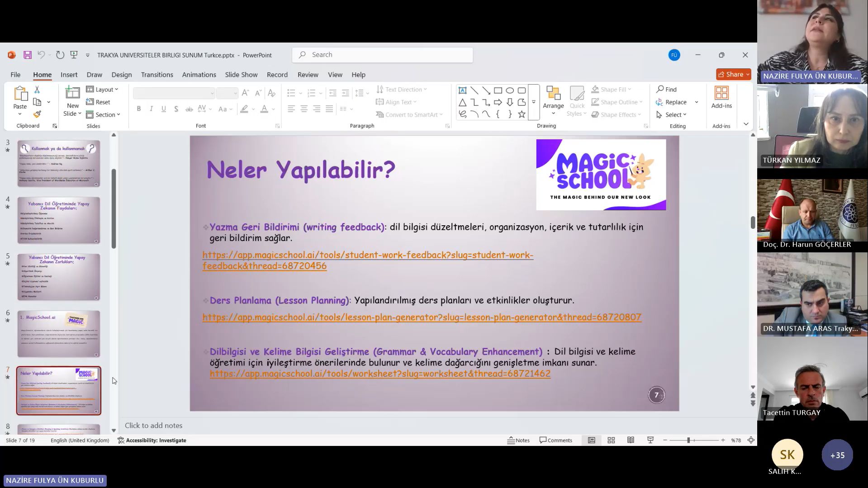
Task: Toggle the Notes pane
Action: coord(518,440)
